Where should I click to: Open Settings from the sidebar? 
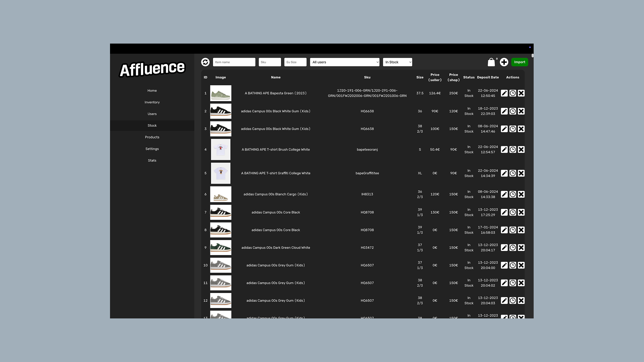click(x=152, y=149)
